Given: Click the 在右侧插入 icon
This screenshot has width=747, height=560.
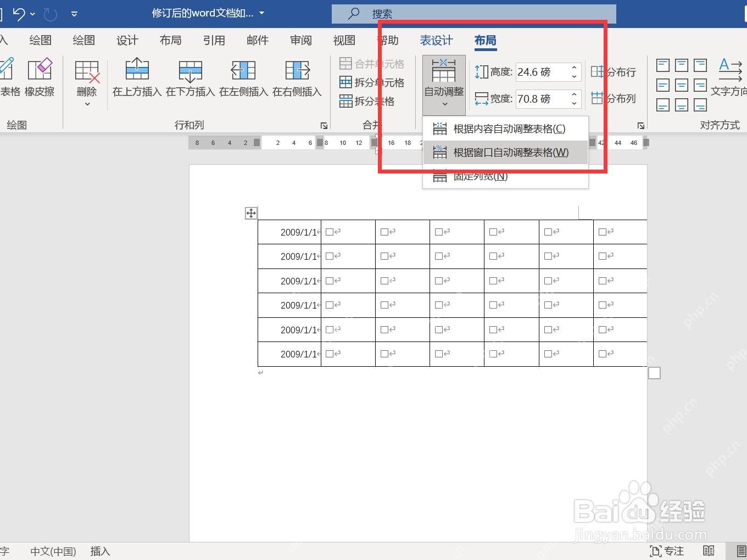Looking at the screenshot, I should [297, 70].
